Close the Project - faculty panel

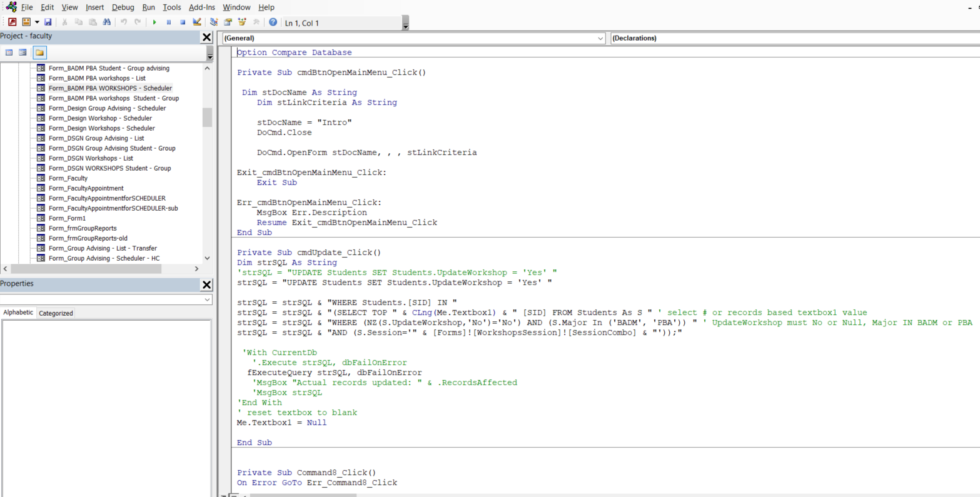206,37
